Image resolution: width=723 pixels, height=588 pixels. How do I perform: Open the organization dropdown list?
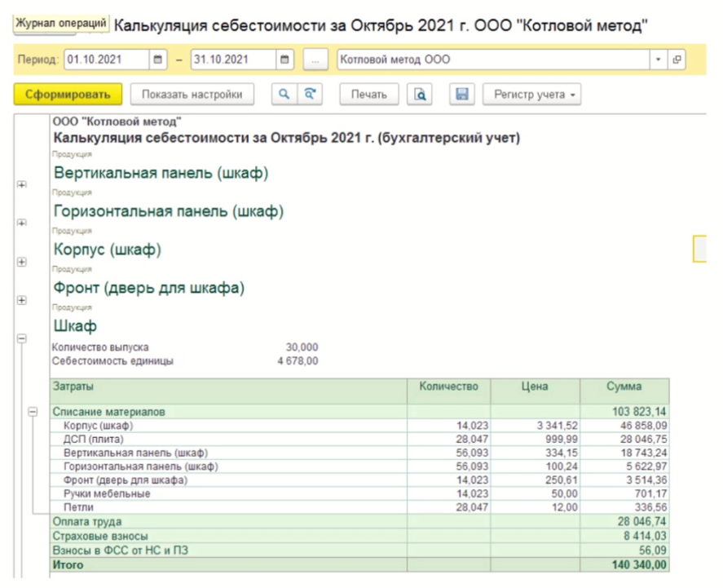(658, 60)
